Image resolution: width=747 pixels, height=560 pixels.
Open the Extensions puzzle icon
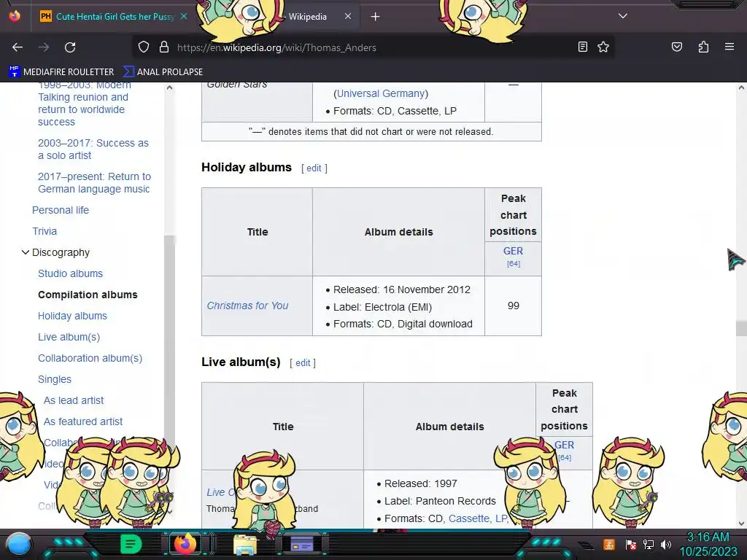pos(703,47)
